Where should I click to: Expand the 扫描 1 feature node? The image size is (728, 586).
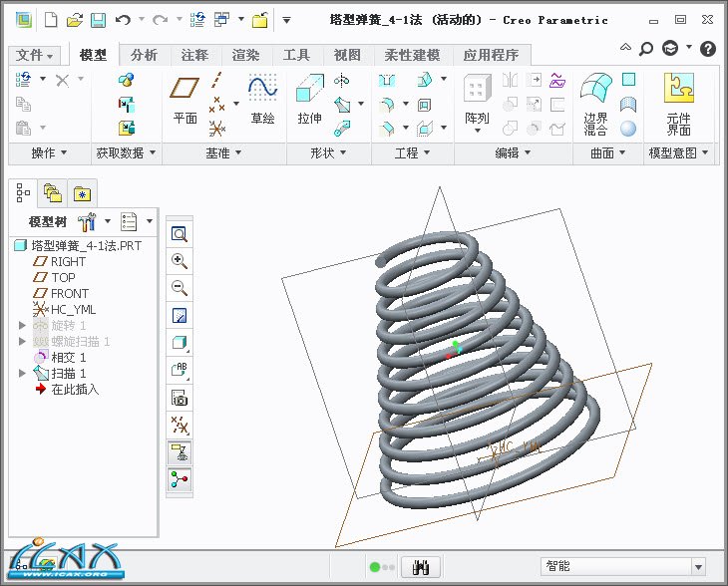pos(23,373)
